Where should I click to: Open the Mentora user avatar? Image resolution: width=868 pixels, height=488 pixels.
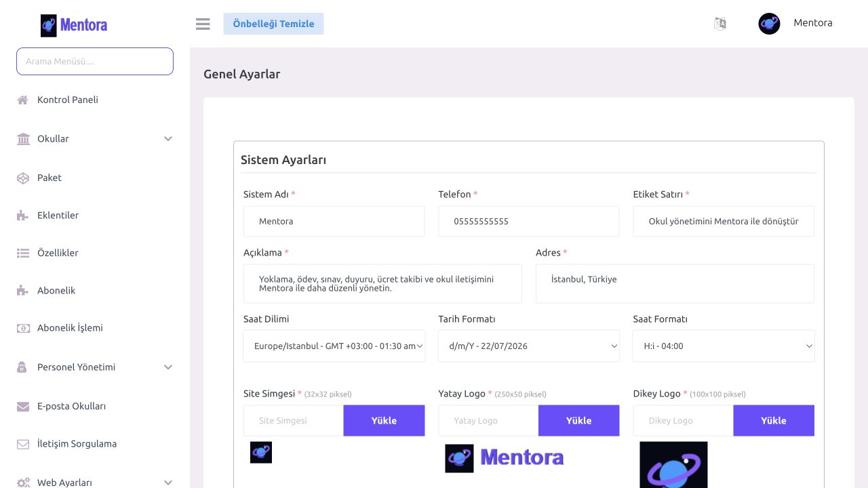(x=769, y=24)
